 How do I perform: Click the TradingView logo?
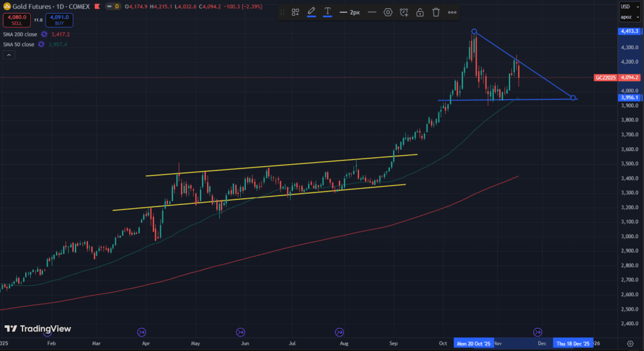coord(38,329)
